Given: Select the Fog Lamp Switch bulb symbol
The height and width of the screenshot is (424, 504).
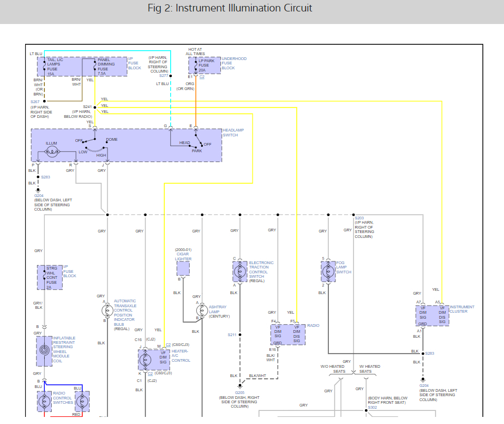Looking at the screenshot, I should pos(328,271).
